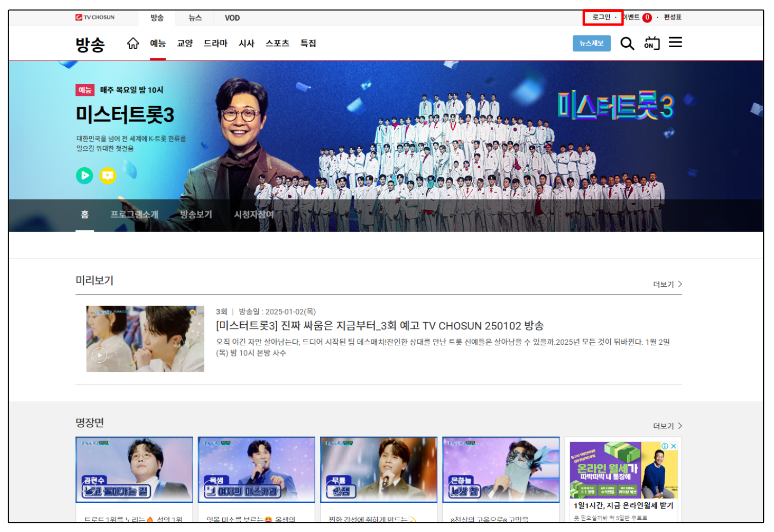Viewport: 774px width, 532px height.
Task: Click the 매주 목요일 밤 10시 schedule text
Action: (x=131, y=90)
